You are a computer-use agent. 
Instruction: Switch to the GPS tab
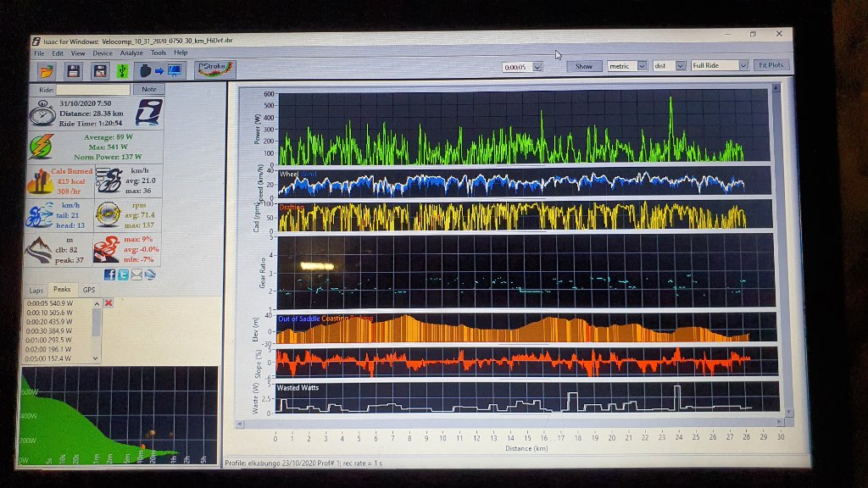tap(89, 290)
